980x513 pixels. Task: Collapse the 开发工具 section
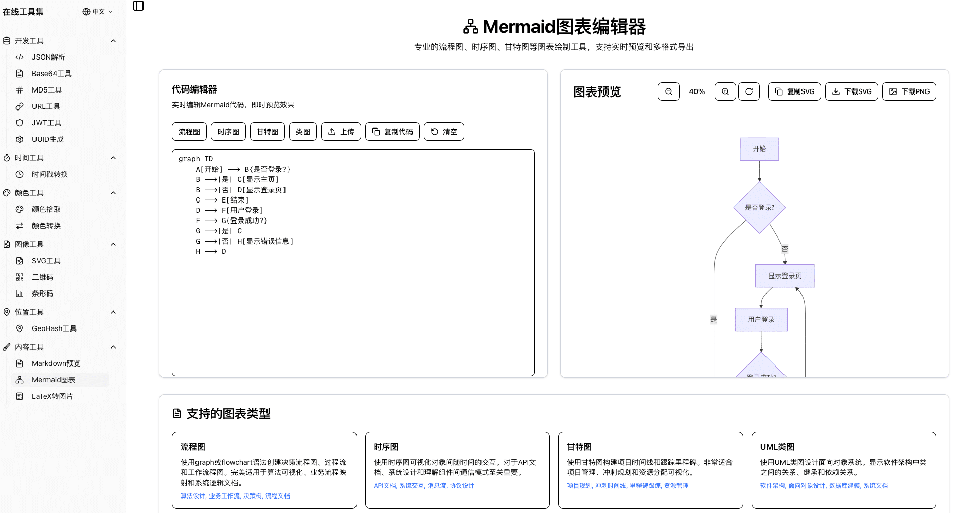[113, 41]
